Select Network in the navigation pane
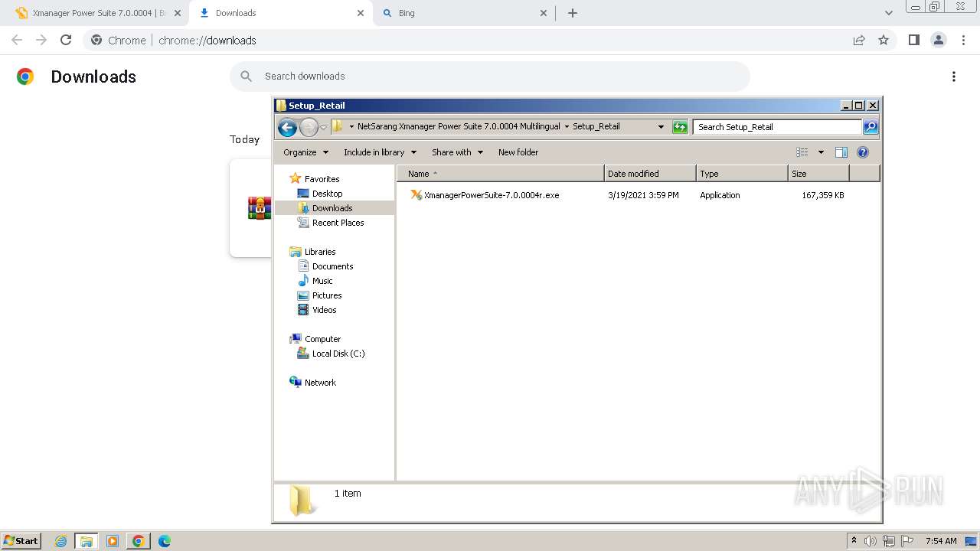The width and height of the screenshot is (980, 551). [x=320, y=383]
